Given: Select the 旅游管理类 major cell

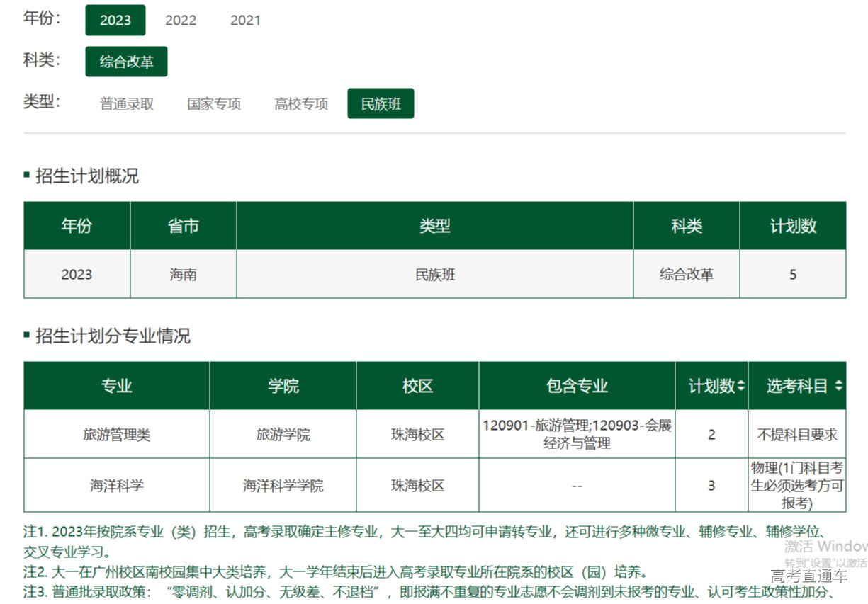Looking at the screenshot, I should tap(117, 435).
